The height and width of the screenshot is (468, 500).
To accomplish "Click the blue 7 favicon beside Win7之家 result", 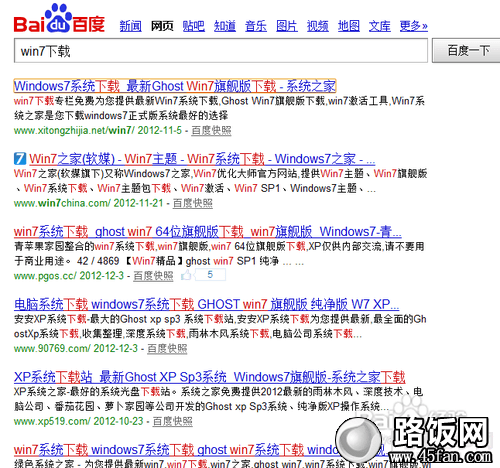I will click(x=20, y=159).
